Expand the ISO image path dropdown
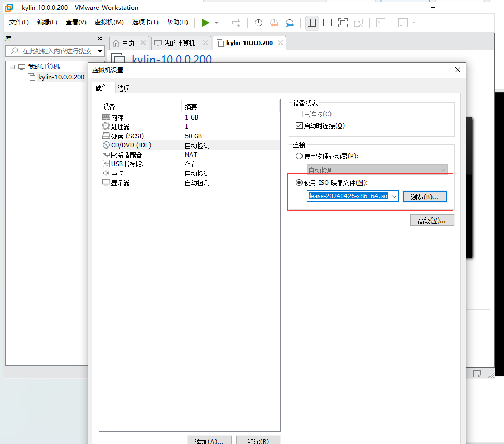The image size is (504, 444). point(394,197)
